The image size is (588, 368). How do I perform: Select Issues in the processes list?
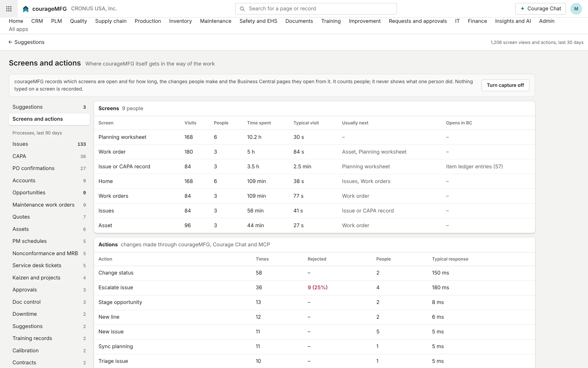49,144
